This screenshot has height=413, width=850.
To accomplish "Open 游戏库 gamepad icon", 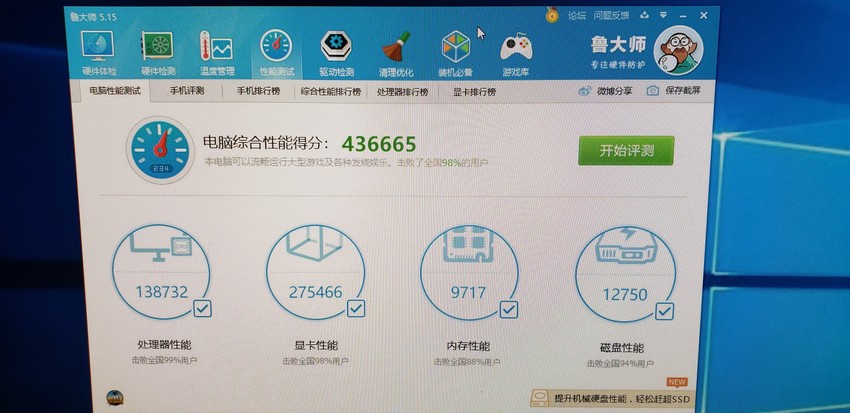I will click(x=516, y=54).
